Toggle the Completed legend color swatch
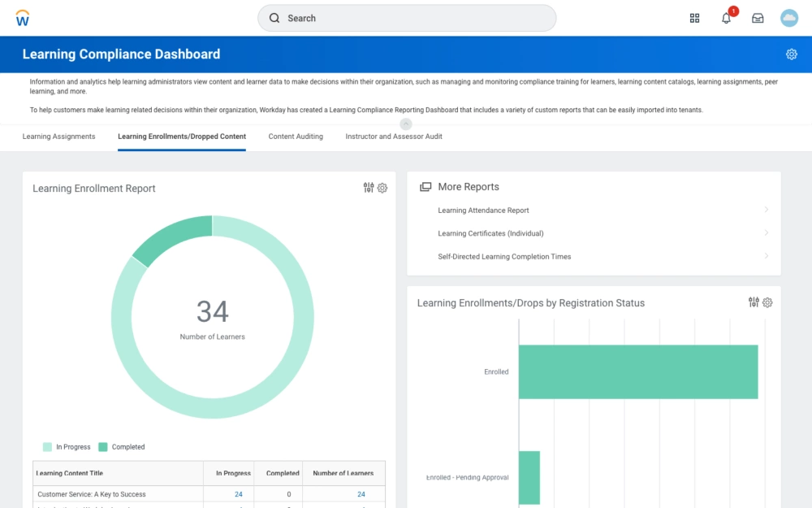 (x=103, y=447)
